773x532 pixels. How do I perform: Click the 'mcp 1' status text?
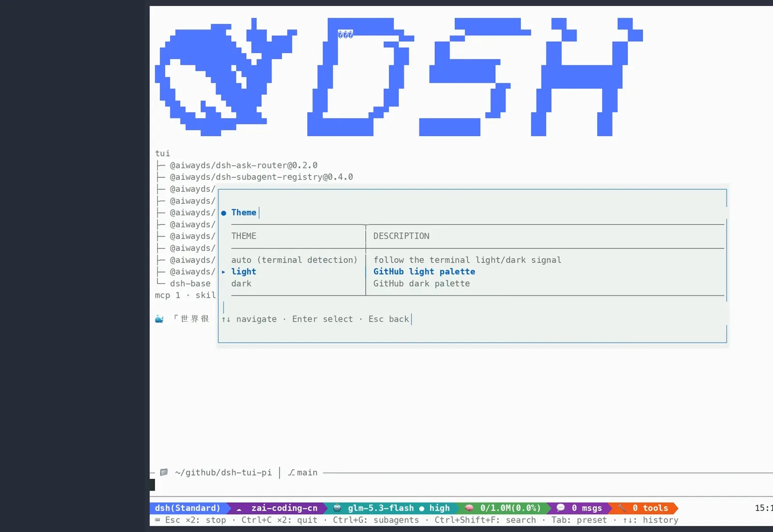pos(167,295)
